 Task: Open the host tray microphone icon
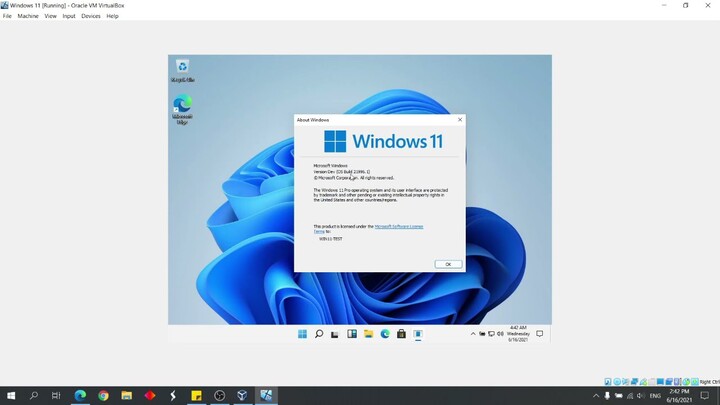607,395
